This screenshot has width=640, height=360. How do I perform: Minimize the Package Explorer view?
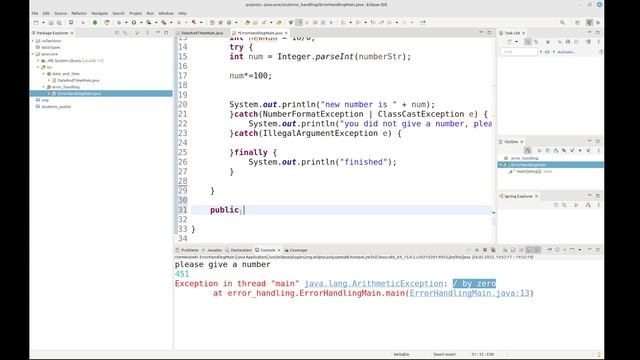coord(158,33)
